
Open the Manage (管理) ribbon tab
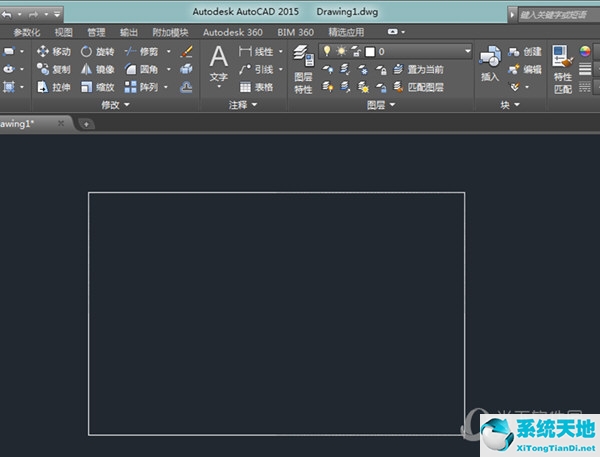point(96,32)
